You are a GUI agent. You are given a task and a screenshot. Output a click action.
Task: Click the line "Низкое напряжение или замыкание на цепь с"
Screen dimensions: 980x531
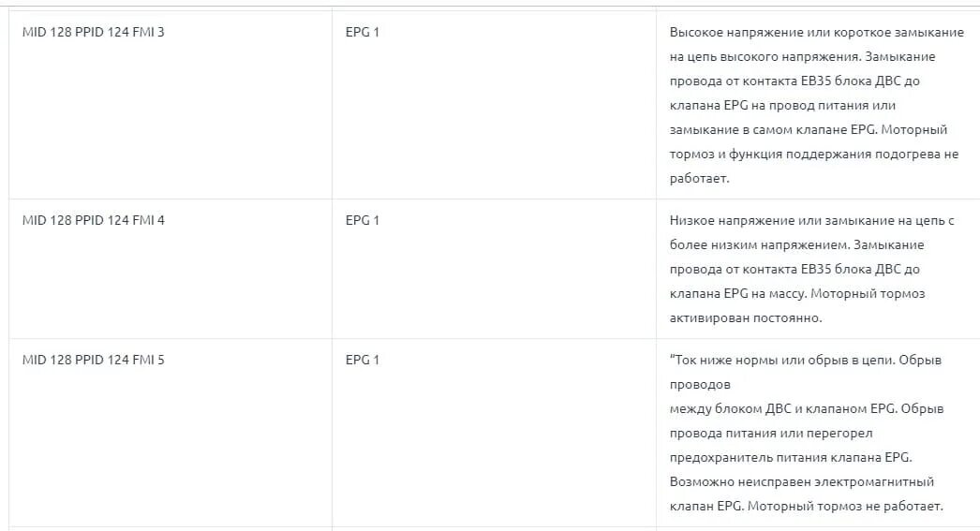(x=811, y=221)
